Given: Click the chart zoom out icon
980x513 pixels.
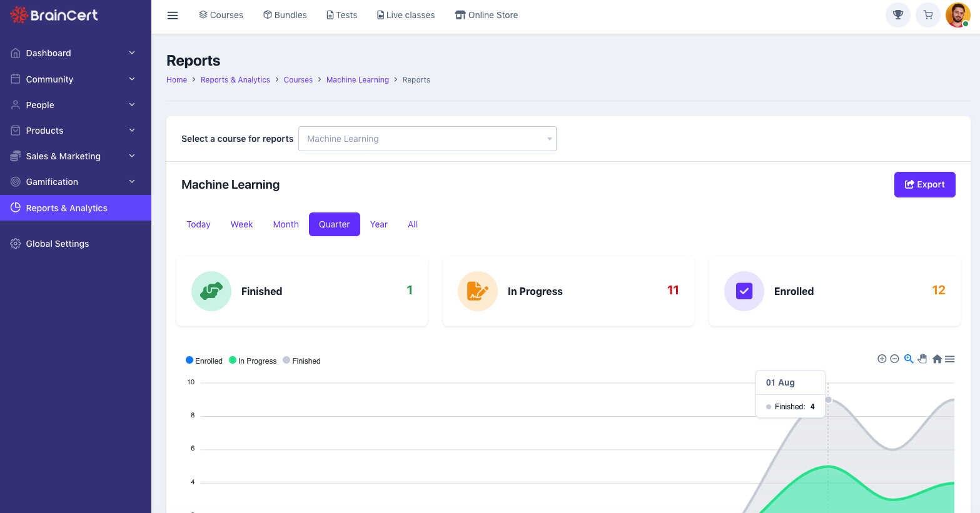Looking at the screenshot, I should [894, 359].
